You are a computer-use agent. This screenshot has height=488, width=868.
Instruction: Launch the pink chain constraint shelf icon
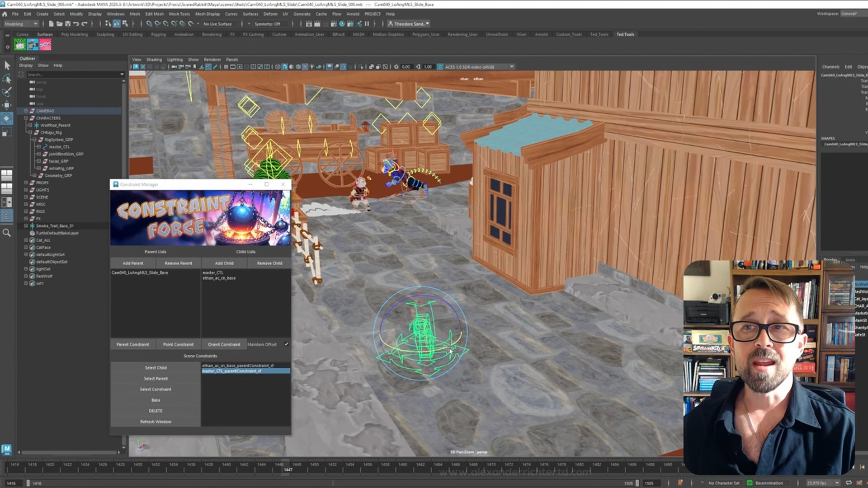point(45,44)
